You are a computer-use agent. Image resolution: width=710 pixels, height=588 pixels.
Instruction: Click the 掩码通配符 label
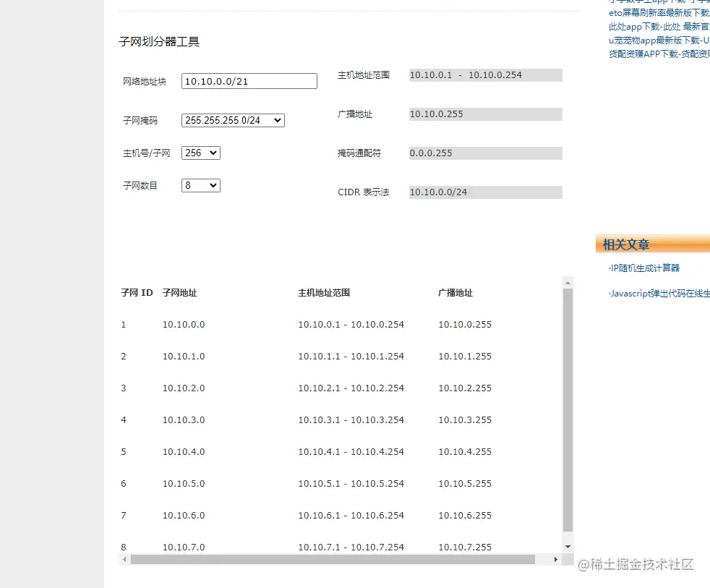(359, 153)
